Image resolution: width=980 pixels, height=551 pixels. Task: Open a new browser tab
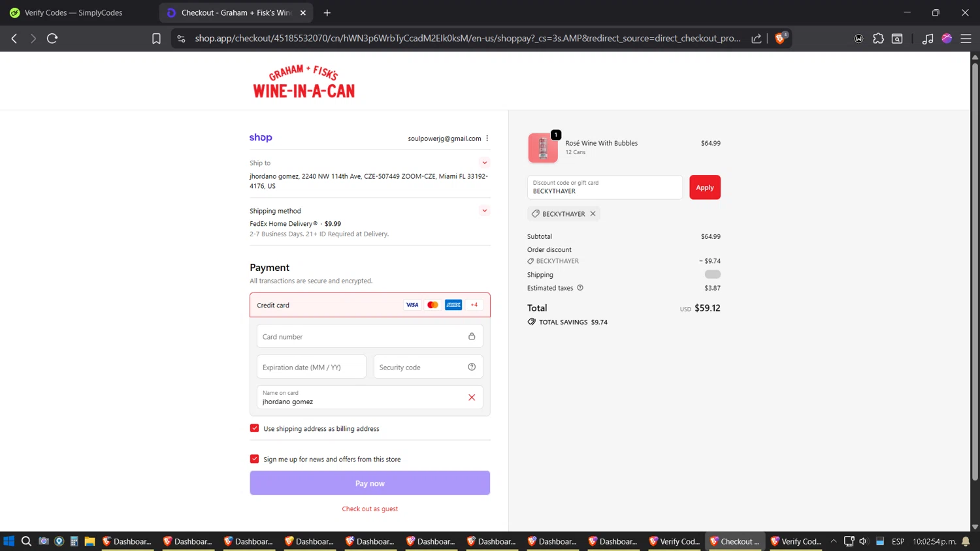point(327,12)
